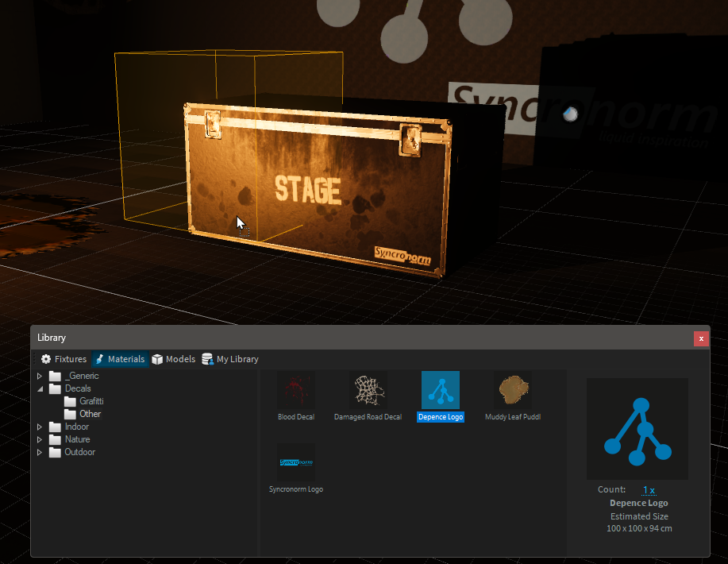Screen dimensions: 728x564
Task: Click the Library panel title bar
Action: click(x=370, y=338)
